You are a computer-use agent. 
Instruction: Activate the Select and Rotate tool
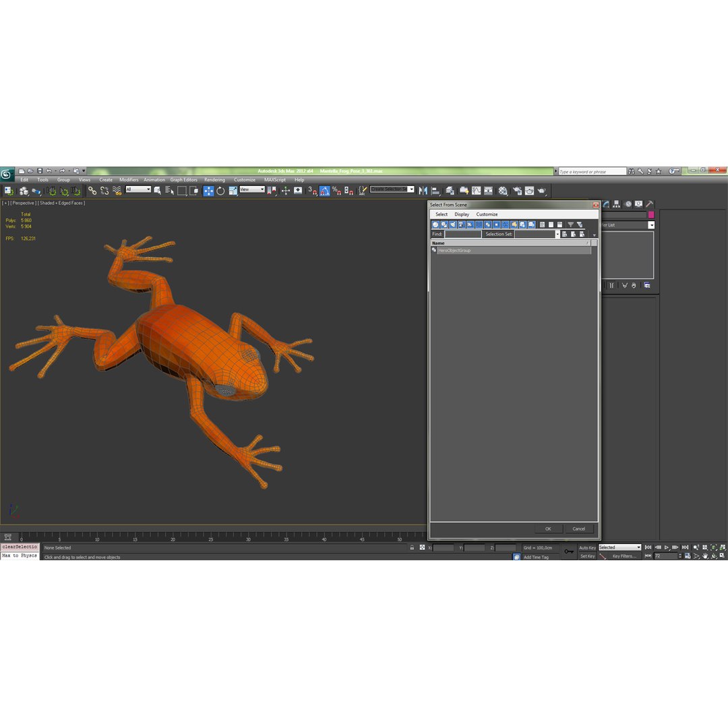pos(220,191)
